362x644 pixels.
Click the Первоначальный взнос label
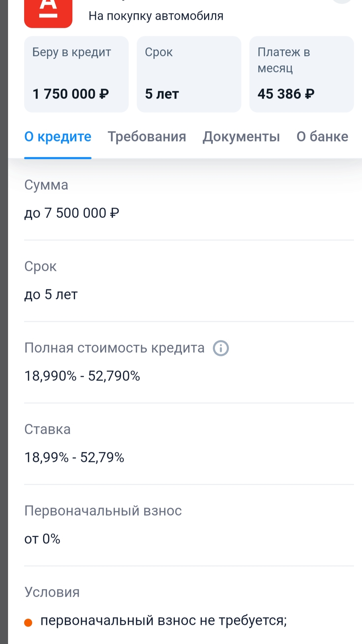click(103, 511)
